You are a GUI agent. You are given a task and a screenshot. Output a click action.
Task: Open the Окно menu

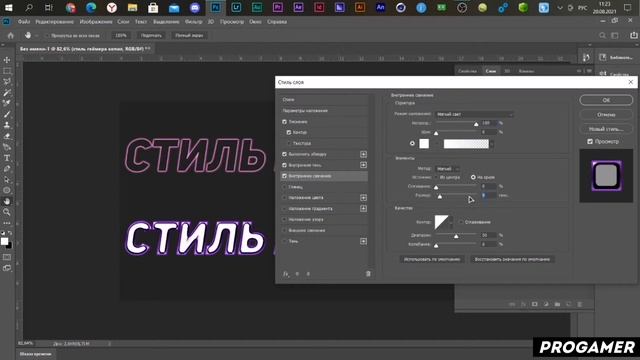256,22
